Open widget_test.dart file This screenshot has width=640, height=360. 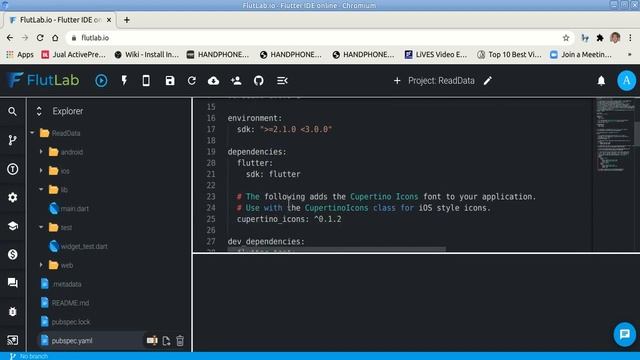(84, 246)
